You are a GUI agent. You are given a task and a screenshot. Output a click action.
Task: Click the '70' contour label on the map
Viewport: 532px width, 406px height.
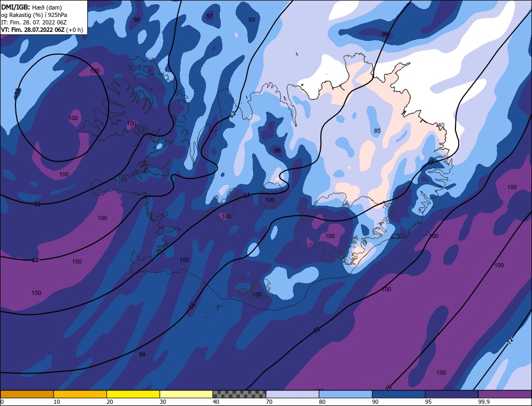[388, 387]
